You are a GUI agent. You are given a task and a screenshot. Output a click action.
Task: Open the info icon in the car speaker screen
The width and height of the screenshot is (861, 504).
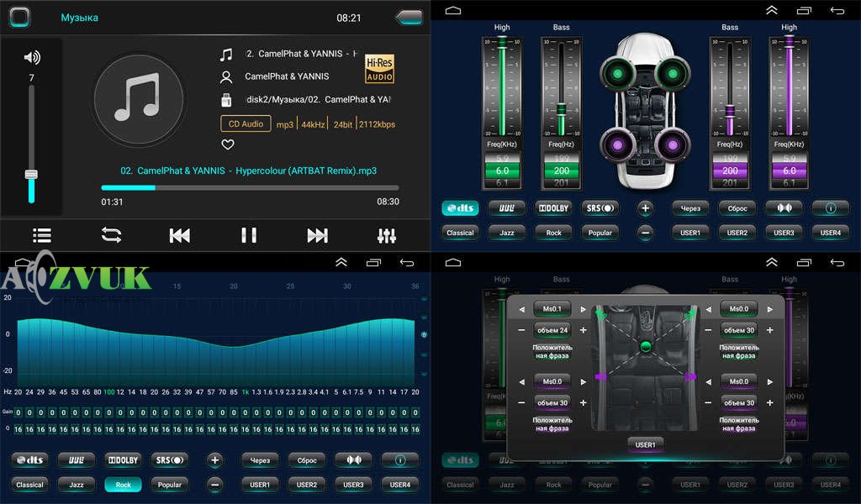point(830,208)
